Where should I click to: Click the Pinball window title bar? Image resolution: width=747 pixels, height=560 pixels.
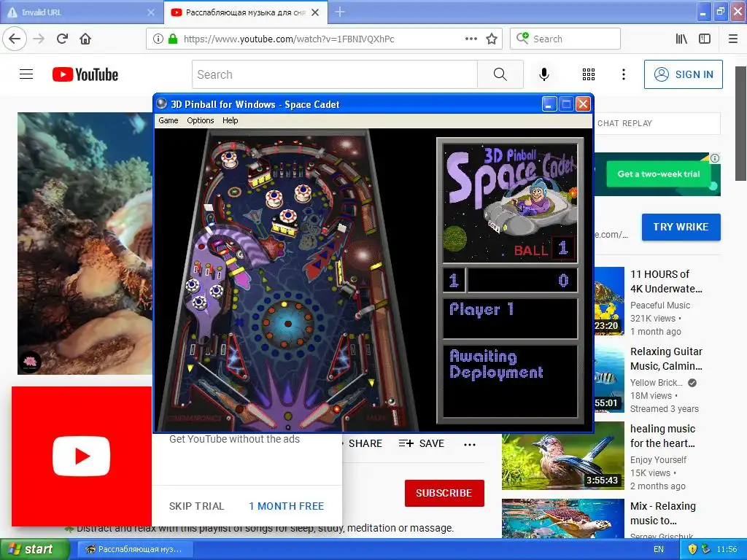point(349,104)
